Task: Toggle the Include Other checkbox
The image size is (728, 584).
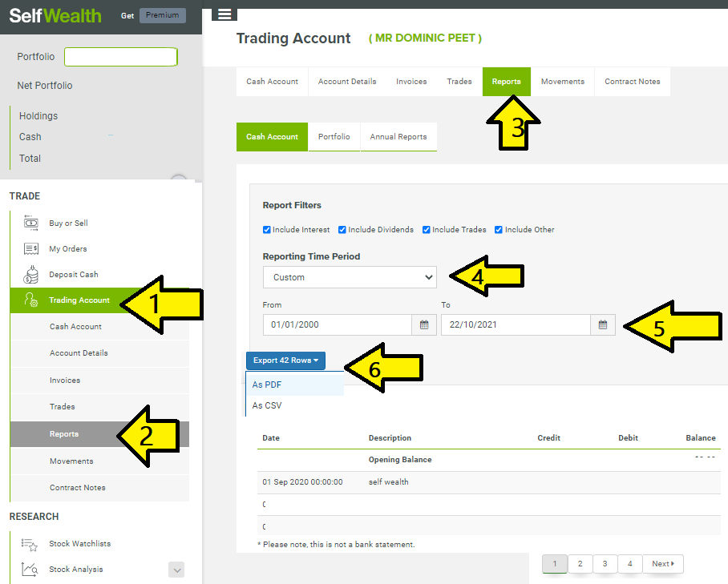Action: tap(499, 230)
